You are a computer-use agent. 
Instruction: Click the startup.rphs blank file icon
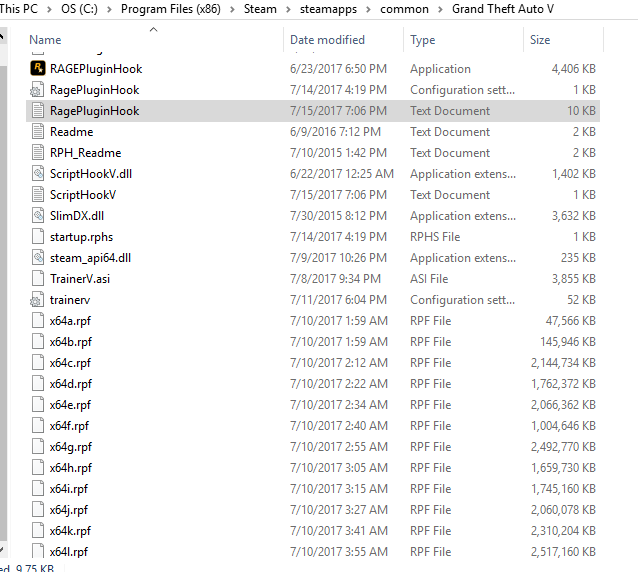(38, 237)
